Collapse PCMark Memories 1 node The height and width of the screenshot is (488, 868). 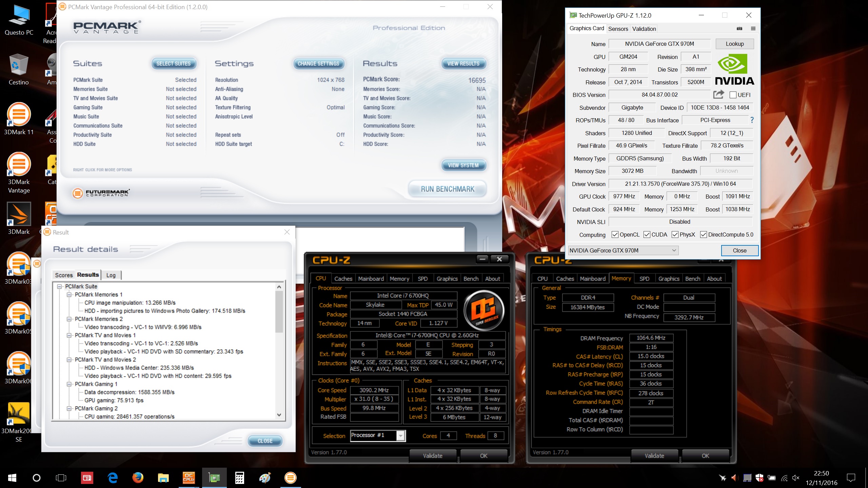pyautogui.click(x=69, y=294)
